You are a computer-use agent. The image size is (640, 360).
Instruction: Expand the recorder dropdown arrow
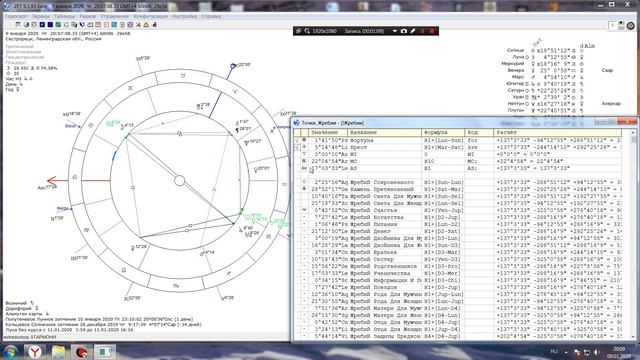coord(395,31)
